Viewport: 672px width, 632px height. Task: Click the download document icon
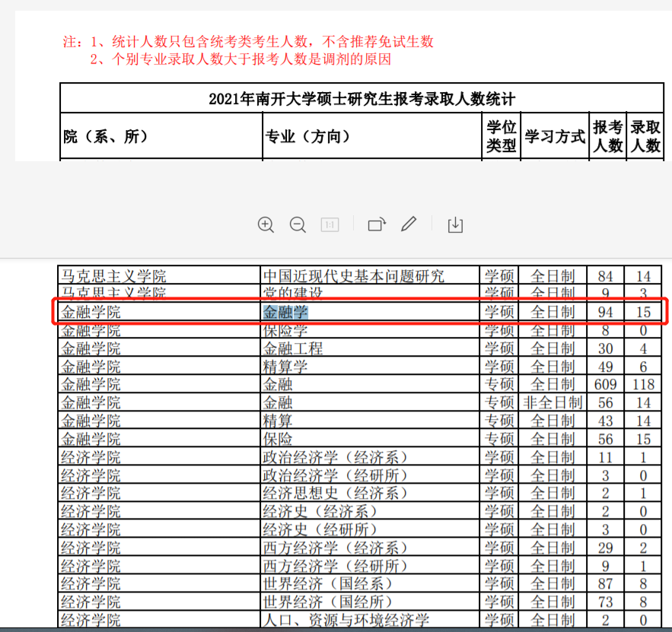coord(455,224)
